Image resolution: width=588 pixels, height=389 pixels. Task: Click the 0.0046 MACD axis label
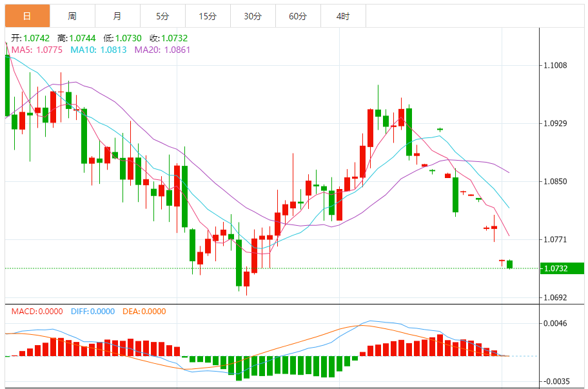point(555,323)
